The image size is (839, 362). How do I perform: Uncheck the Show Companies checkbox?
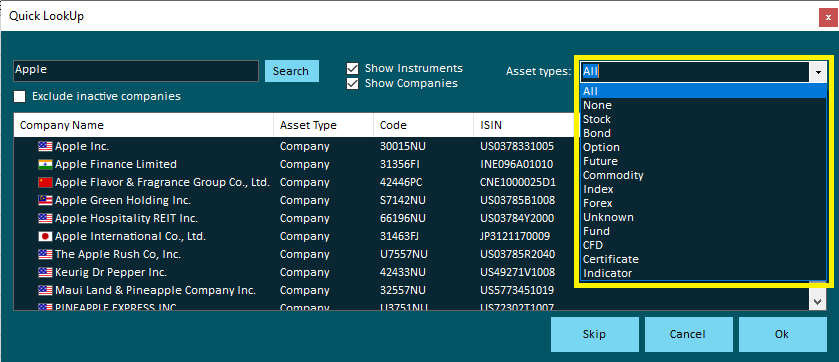point(353,83)
